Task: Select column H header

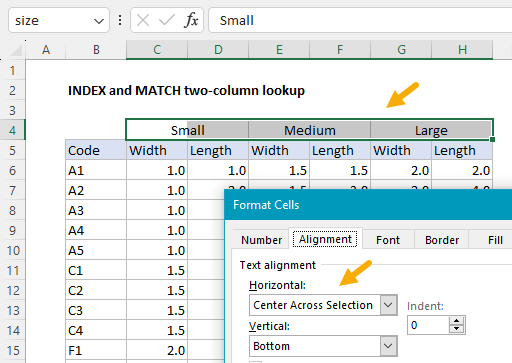Action: click(x=462, y=50)
